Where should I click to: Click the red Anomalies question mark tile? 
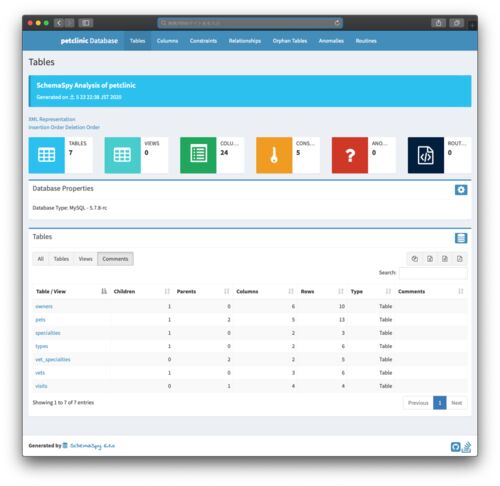(350, 155)
